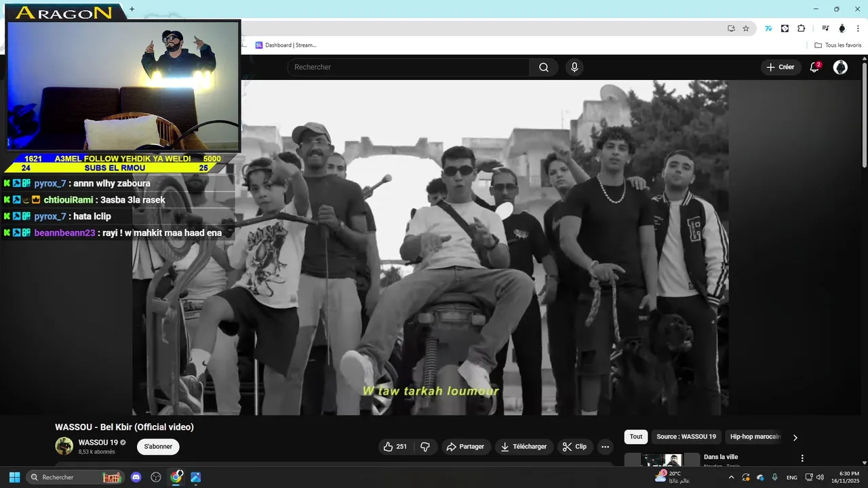
Task: Switch to Chrome in the taskbar
Action: [x=176, y=477]
